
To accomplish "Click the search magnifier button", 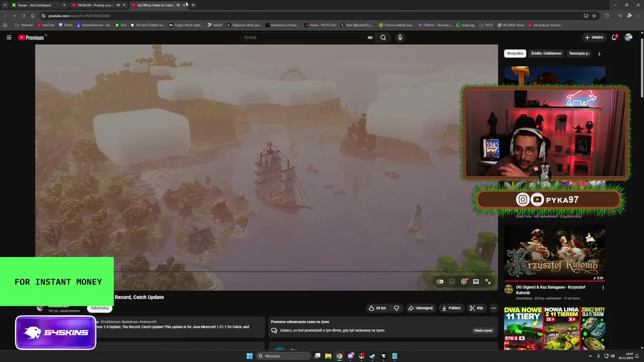I will 383,37.
